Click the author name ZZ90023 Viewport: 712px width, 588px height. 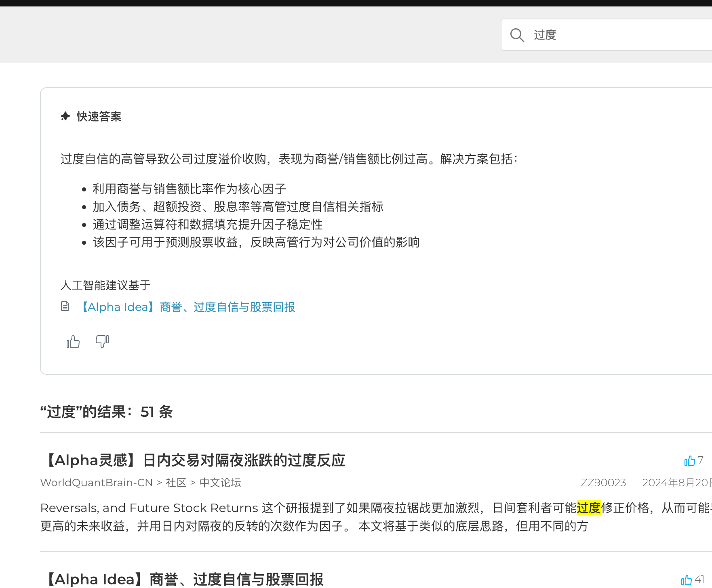click(x=603, y=483)
